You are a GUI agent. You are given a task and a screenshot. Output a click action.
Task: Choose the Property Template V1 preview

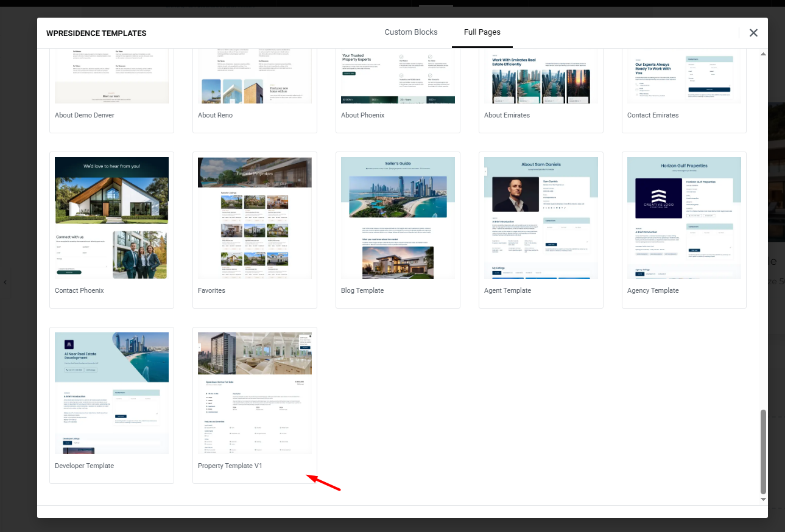(x=255, y=393)
